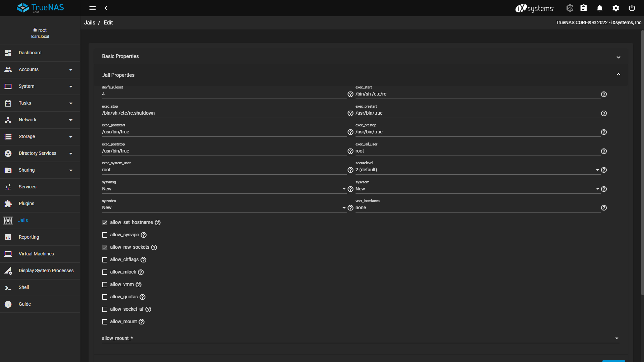Open the securelevel dropdown
Image resolution: width=644 pixels, height=362 pixels.
pyautogui.click(x=476, y=170)
